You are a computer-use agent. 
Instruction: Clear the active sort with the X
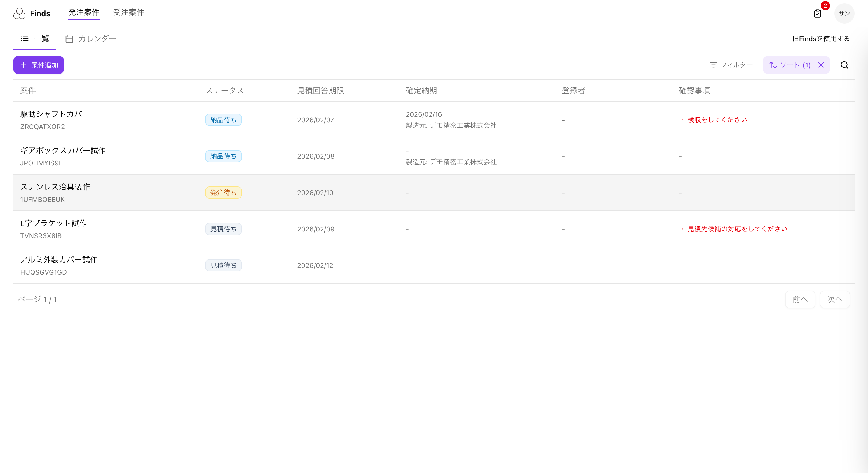(x=821, y=65)
